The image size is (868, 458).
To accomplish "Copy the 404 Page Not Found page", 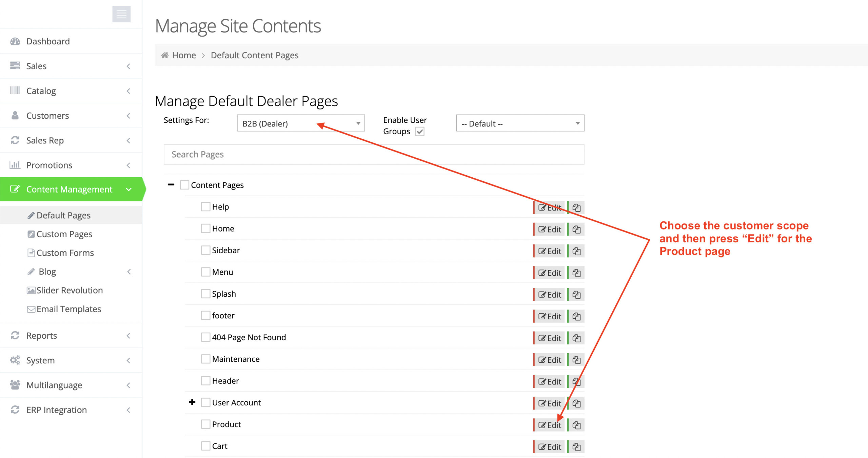I will pyautogui.click(x=576, y=338).
